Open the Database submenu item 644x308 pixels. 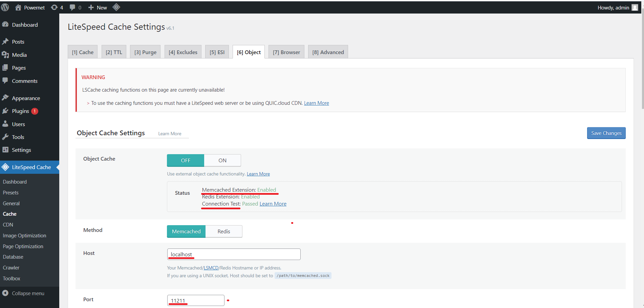13,257
